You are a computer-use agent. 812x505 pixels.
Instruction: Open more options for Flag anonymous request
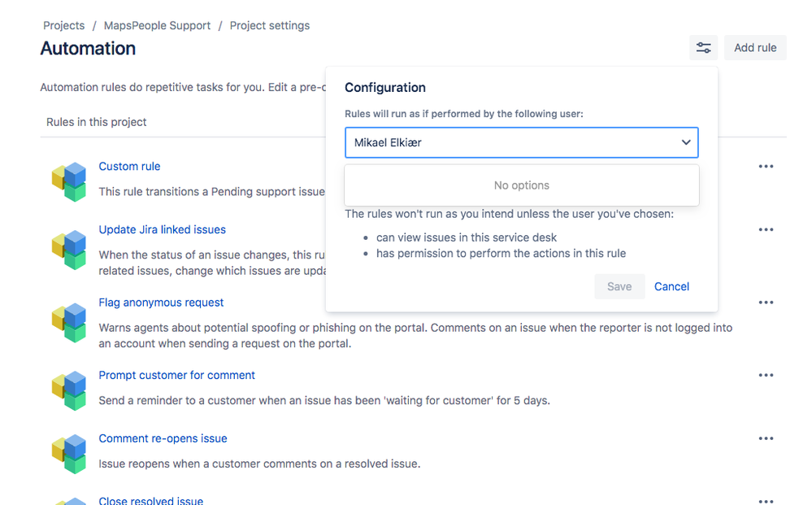tap(766, 303)
